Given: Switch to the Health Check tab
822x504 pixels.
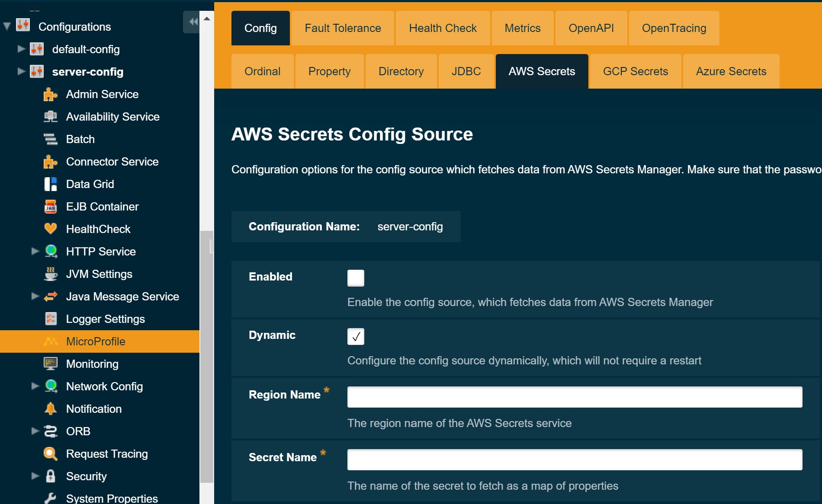Looking at the screenshot, I should [443, 28].
